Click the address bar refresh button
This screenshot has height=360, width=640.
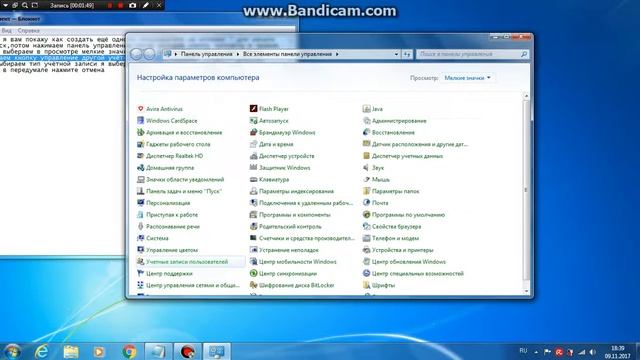coord(407,54)
